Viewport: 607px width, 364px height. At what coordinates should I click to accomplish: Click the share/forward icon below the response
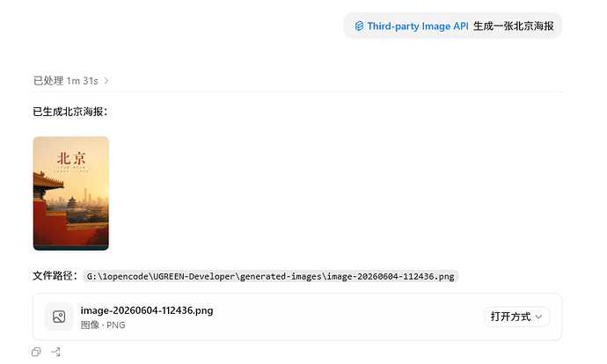click(55, 352)
